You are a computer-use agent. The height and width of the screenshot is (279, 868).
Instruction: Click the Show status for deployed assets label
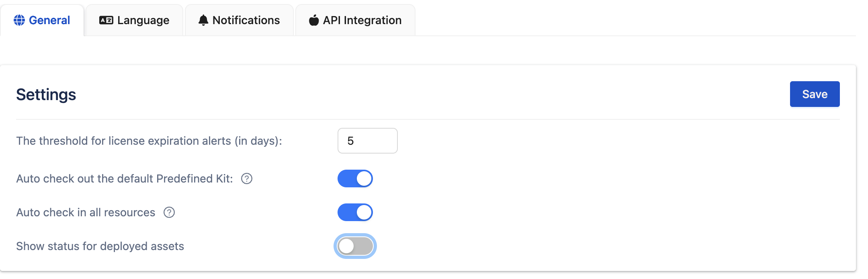pos(100,246)
